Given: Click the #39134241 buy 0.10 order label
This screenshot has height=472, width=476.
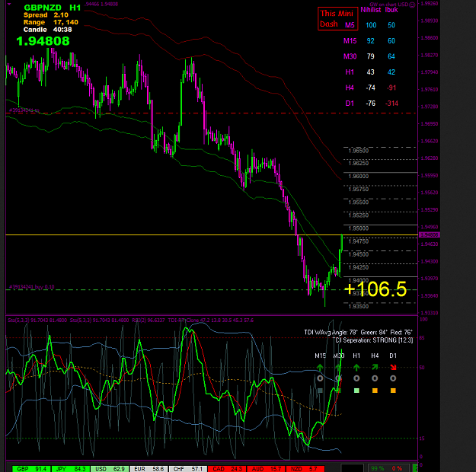Looking at the screenshot, I should (31, 287).
